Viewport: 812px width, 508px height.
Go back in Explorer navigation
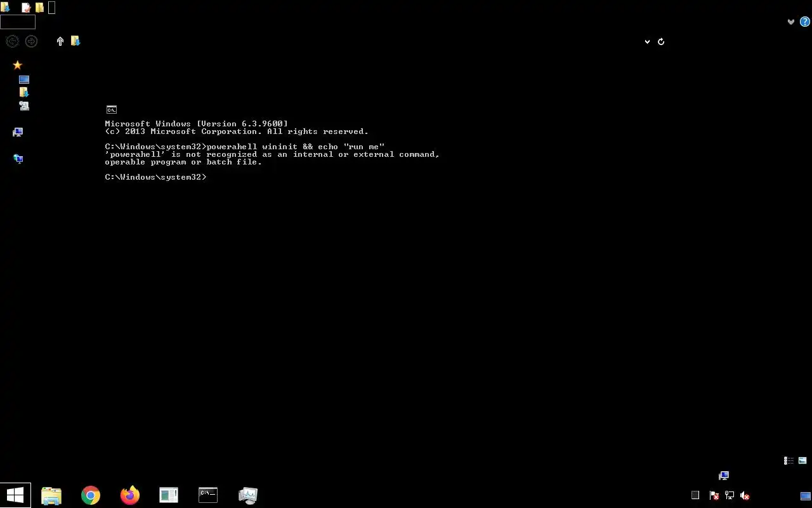[12, 41]
